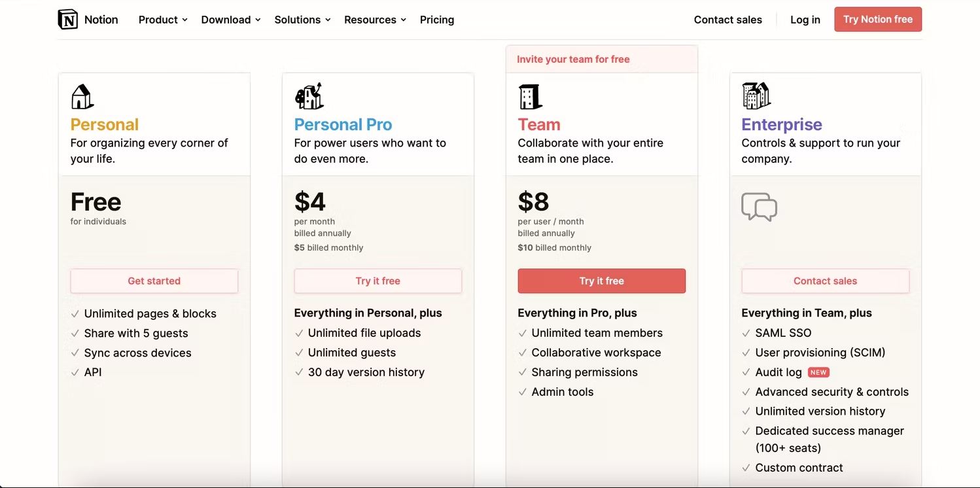Click Everything in Pro, plus heading

coord(578,313)
